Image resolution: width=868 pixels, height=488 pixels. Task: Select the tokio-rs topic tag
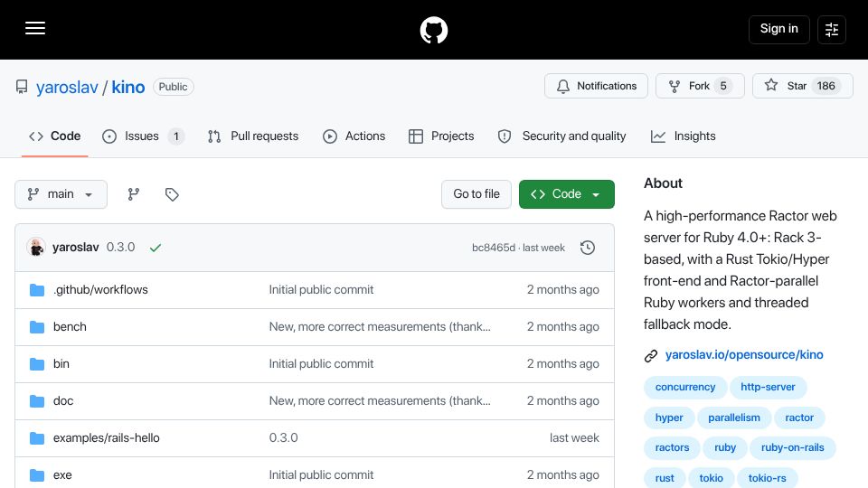point(768,478)
